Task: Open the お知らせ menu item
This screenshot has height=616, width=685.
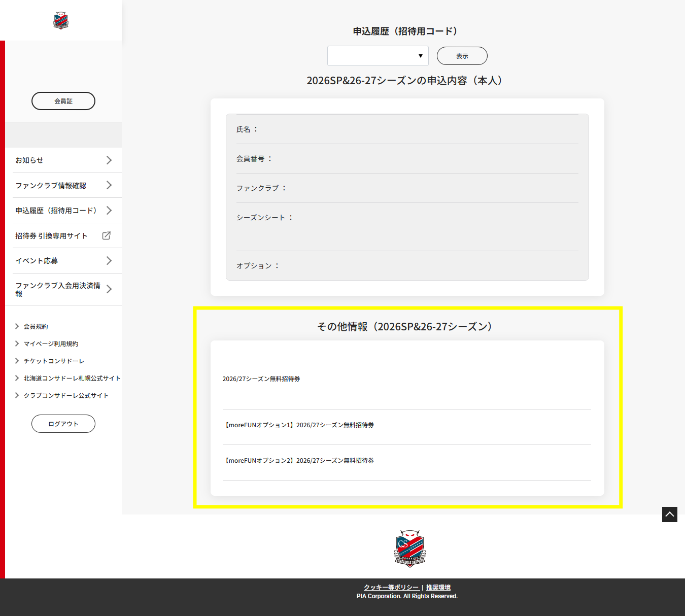Action: click(63, 160)
